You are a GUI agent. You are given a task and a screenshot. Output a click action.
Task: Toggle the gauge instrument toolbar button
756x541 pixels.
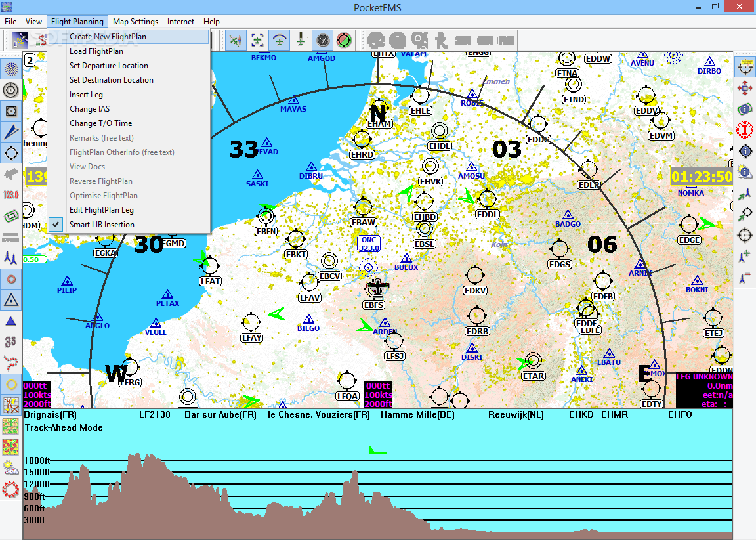[323, 40]
